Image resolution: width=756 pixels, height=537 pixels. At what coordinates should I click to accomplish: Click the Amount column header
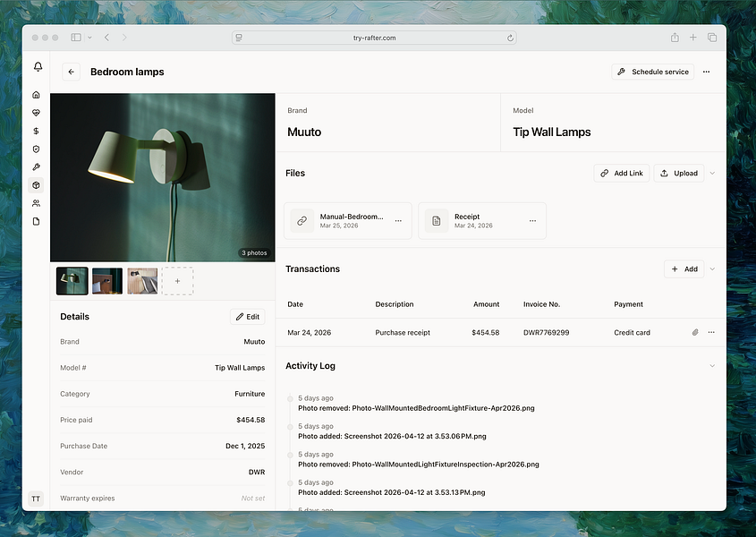(x=486, y=304)
